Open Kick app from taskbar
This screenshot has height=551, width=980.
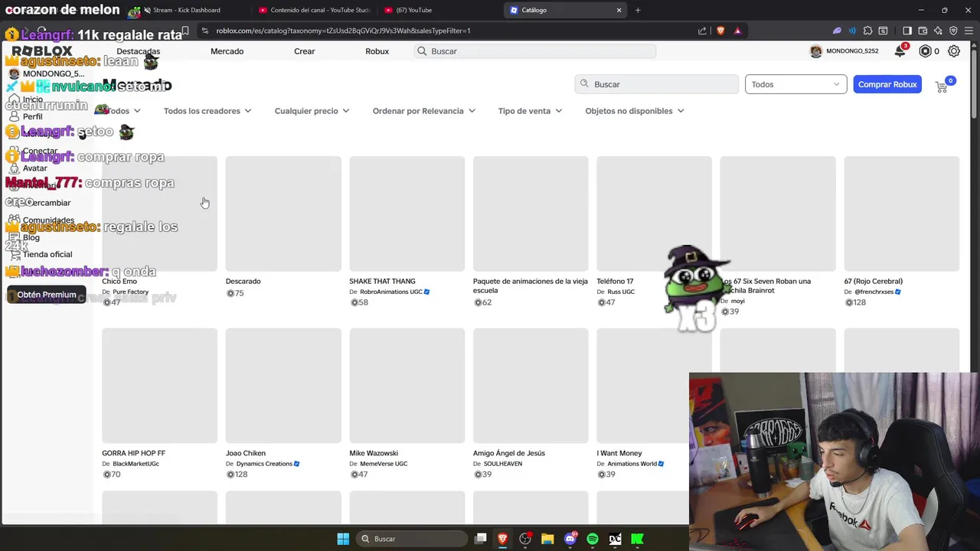[637, 539]
